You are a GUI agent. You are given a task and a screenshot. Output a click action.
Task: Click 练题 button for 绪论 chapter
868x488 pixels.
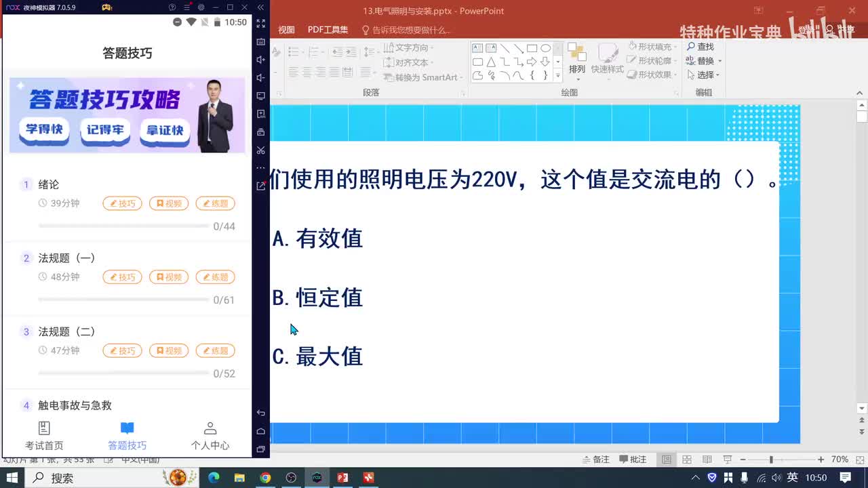216,203
